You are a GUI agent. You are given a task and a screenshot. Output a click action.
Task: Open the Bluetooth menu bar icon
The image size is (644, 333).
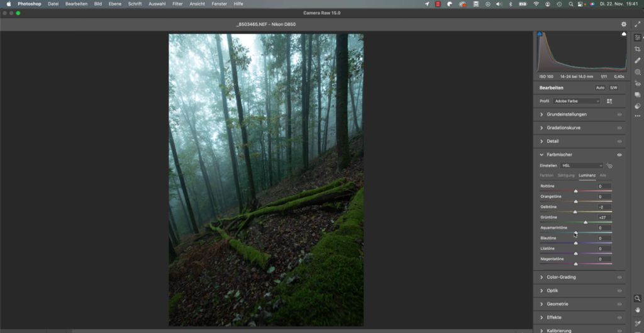coord(511,4)
